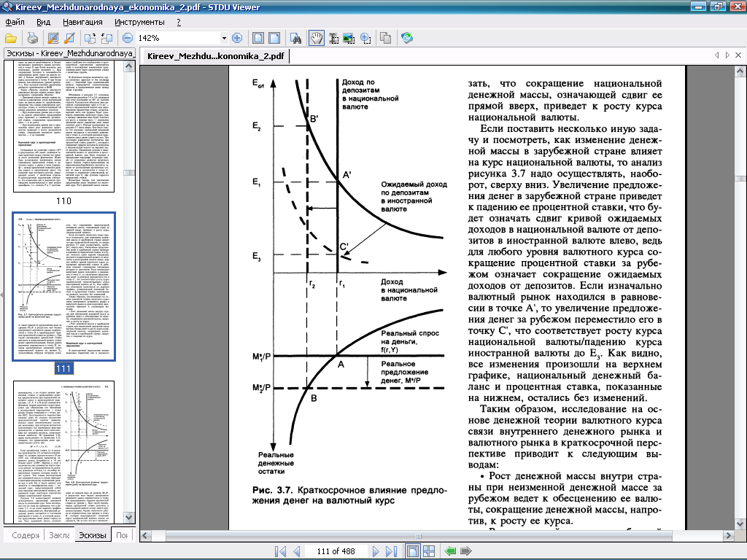
Task: Open page 110 thumbnail
Action: coord(64,126)
